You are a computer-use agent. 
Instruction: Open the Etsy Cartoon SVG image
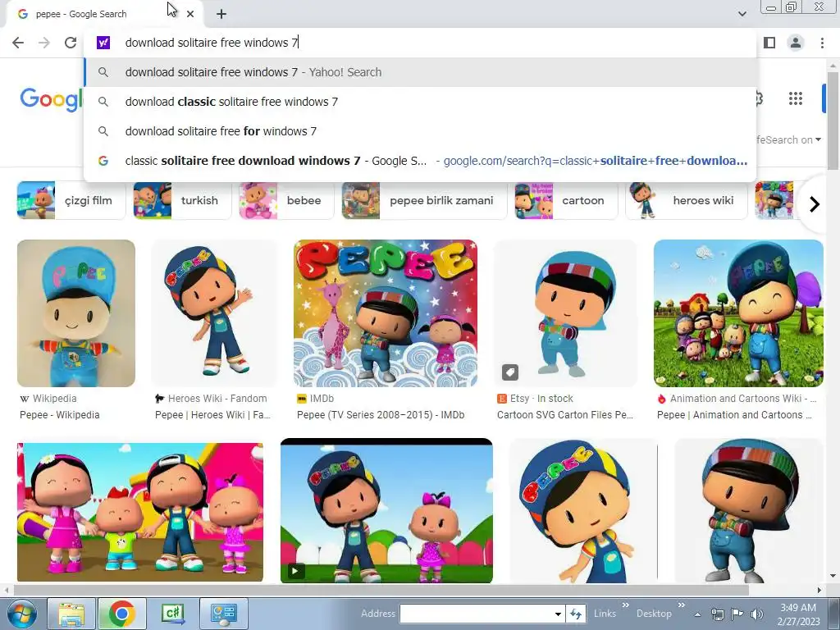pyautogui.click(x=565, y=313)
